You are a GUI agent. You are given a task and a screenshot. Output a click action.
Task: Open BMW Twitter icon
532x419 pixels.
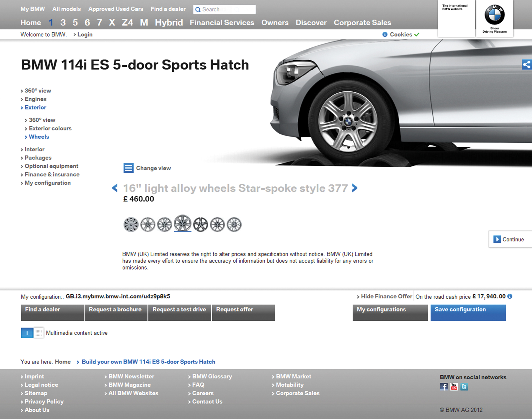tap(464, 387)
